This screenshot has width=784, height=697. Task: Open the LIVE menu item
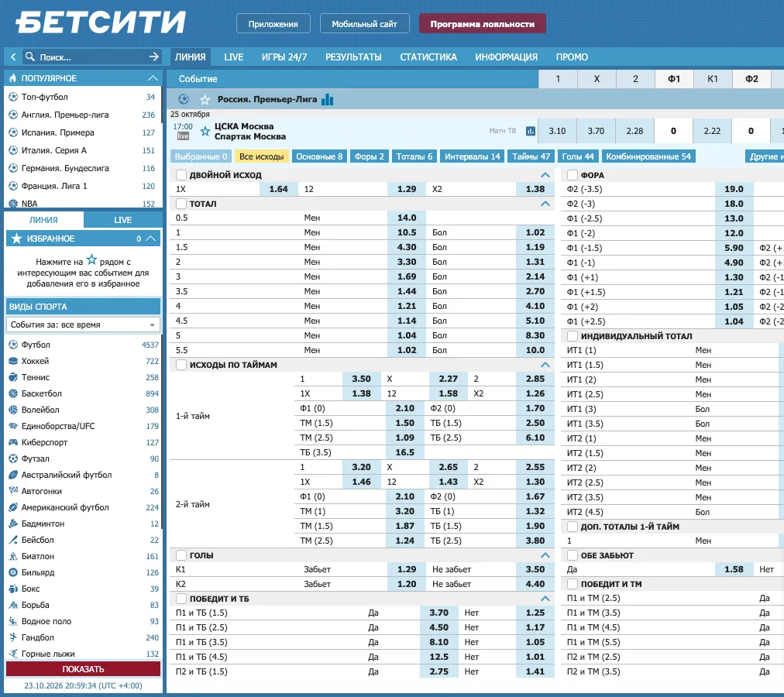233,57
